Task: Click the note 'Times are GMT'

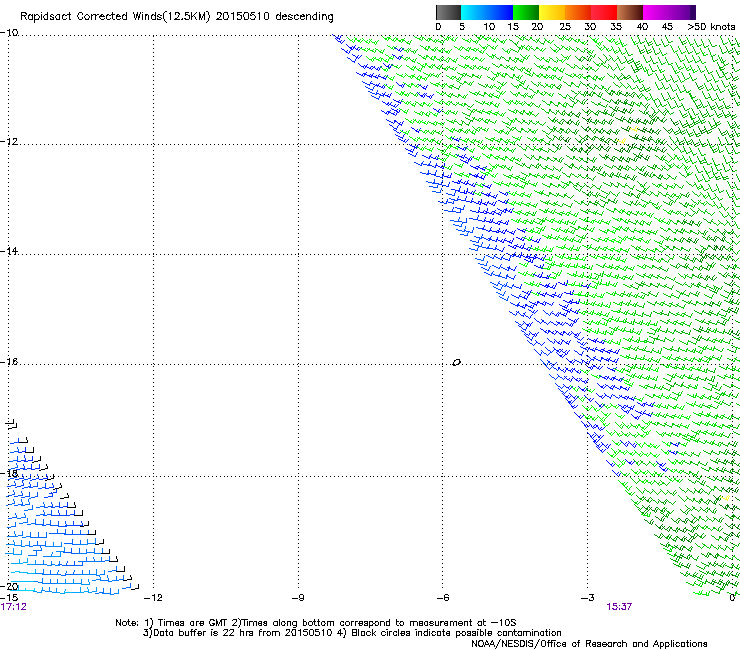Action: point(193,623)
